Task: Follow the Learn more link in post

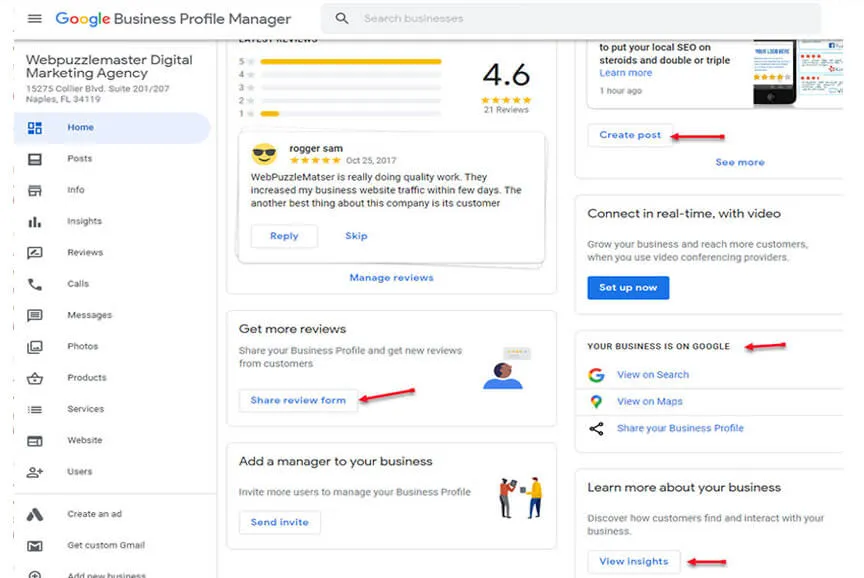Action: click(625, 73)
